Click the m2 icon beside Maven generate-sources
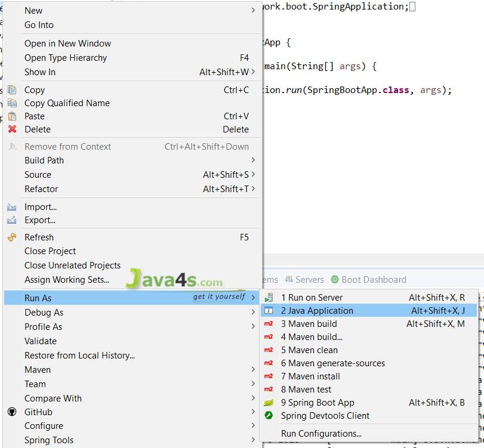The width and height of the screenshot is (484, 448). (x=269, y=363)
